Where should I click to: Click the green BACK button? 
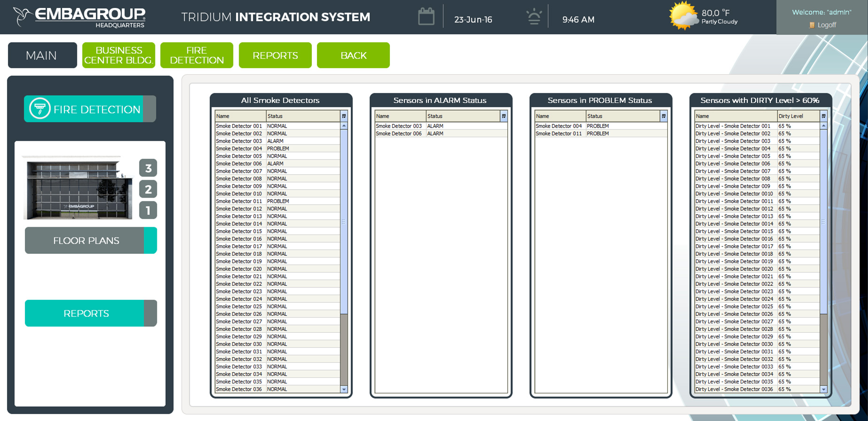click(353, 55)
